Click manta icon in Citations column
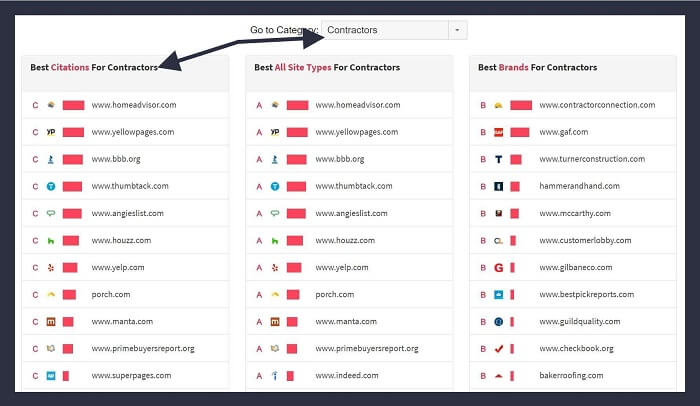This screenshot has height=406, width=700. (51, 322)
